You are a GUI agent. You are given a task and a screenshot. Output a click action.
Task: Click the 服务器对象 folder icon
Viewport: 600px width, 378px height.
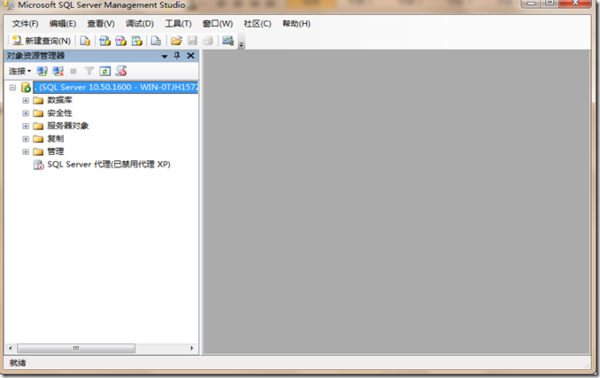38,126
